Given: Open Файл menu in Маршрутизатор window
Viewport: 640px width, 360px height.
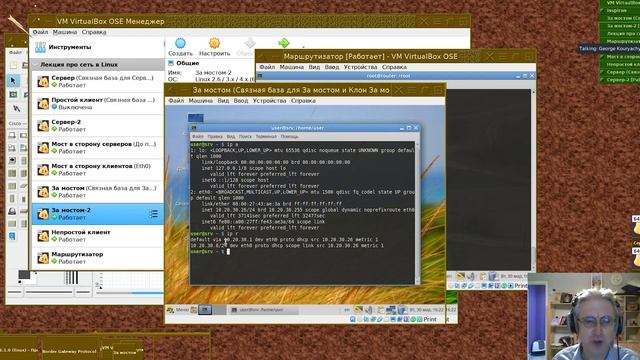Looking at the screenshot, I should pos(267,67).
